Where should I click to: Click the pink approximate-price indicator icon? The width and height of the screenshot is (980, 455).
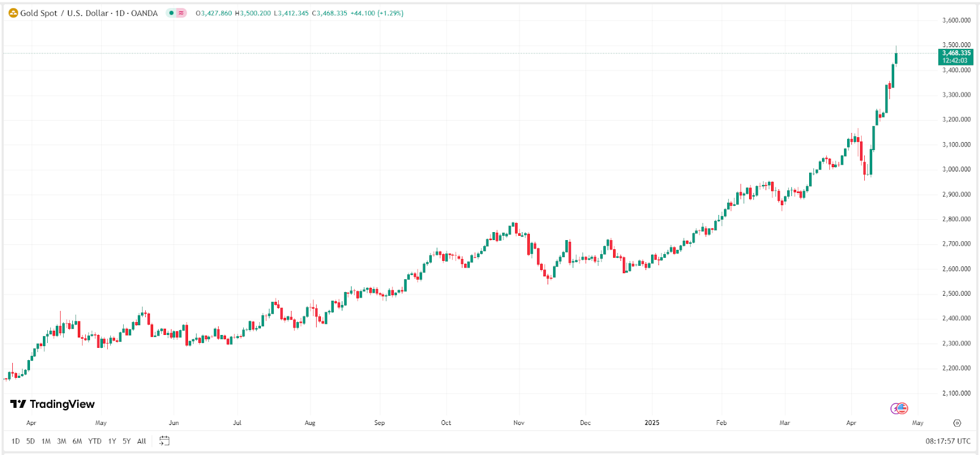[x=182, y=13]
